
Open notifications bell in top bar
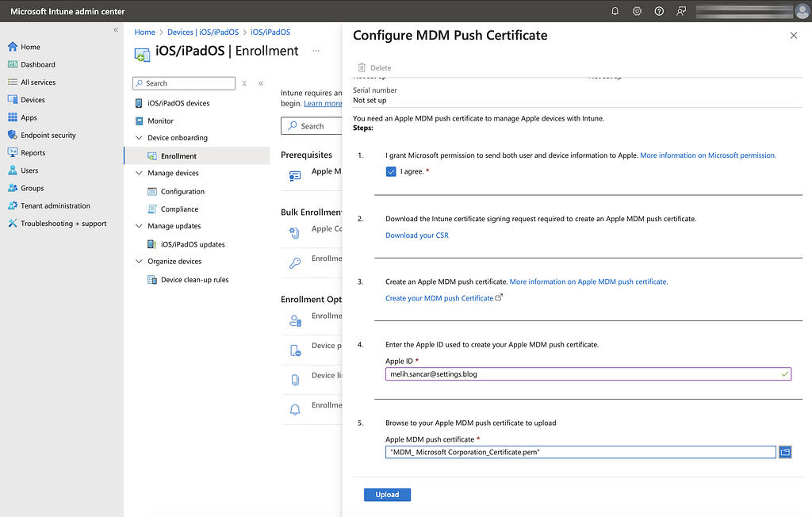pos(615,11)
